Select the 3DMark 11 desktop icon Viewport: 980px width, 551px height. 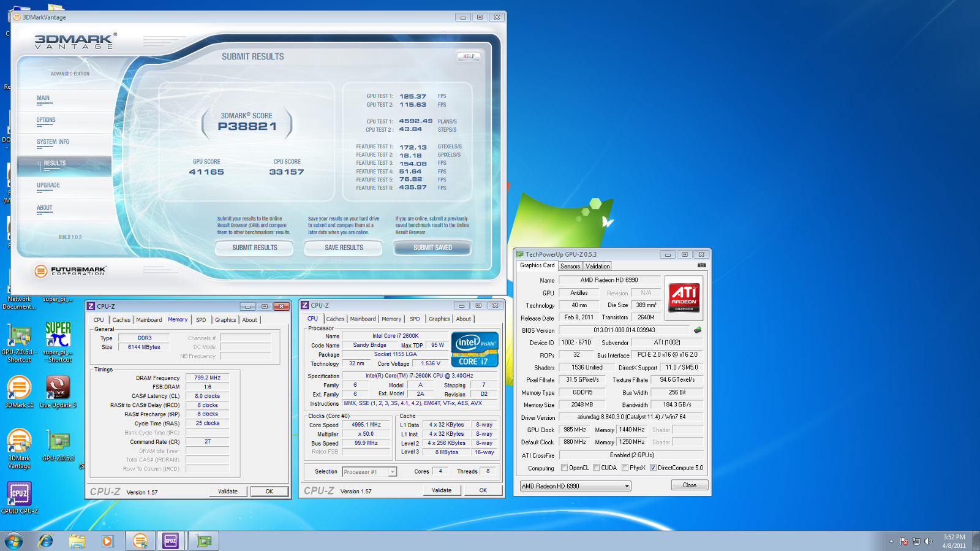pyautogui.click(x=19, y=392)
